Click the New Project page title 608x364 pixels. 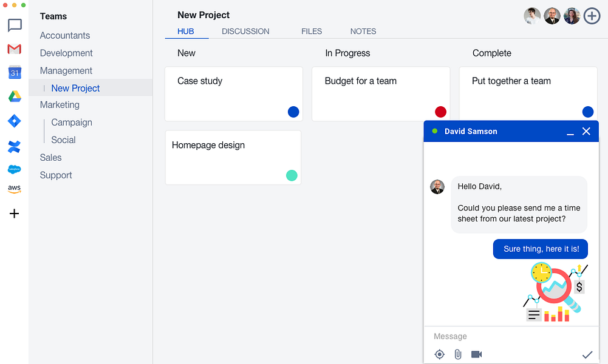tap(203, 15)
